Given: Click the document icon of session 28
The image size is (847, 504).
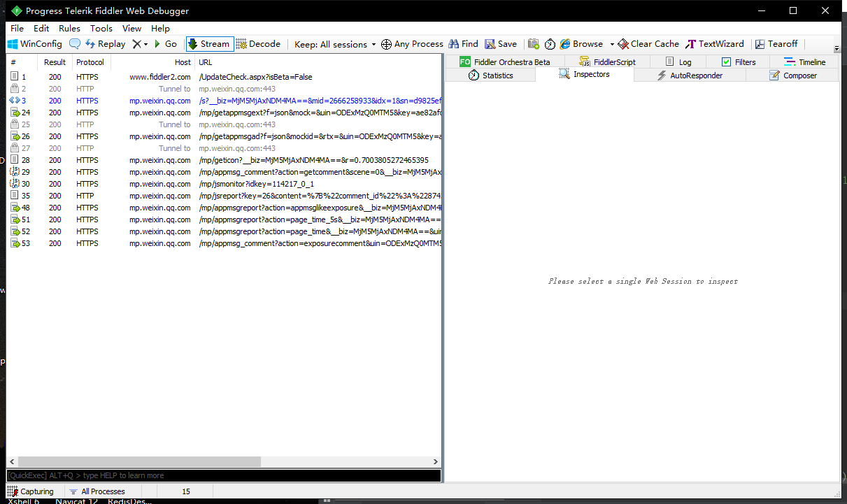Looking at the screenshot, I should 14,160.
